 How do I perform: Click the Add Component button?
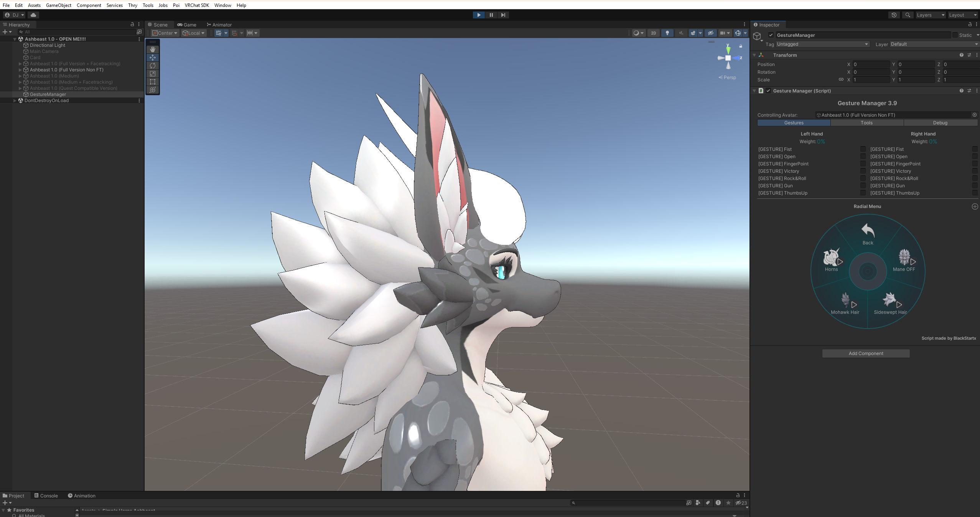[866, 353]
